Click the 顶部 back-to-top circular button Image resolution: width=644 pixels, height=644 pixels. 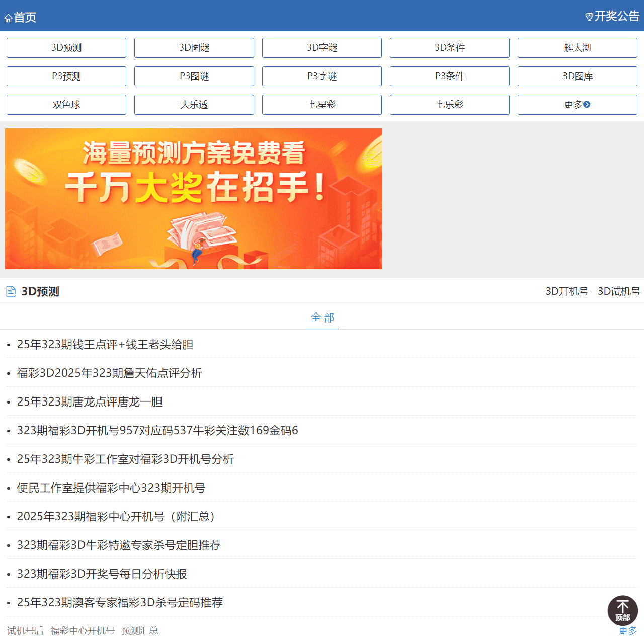622,610
